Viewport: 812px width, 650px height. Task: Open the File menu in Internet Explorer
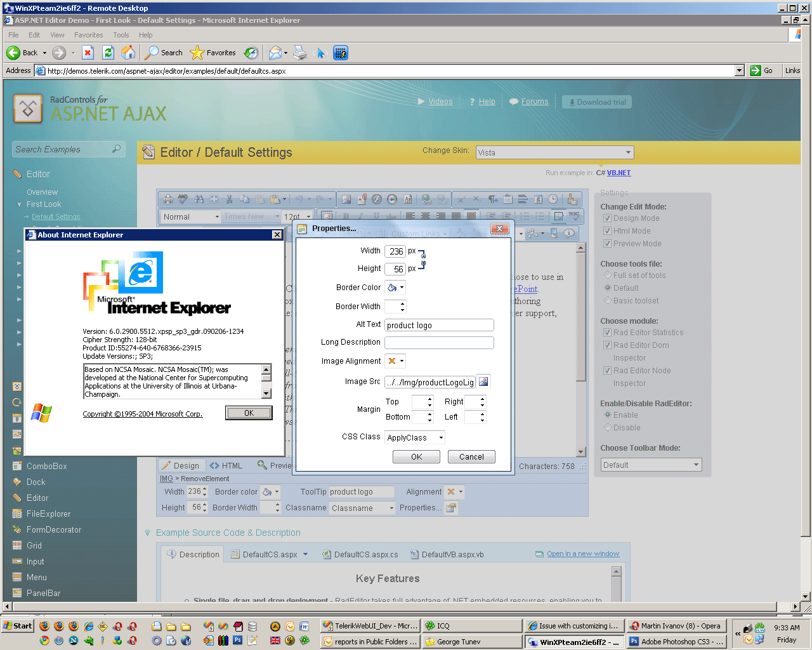[13, 35]
